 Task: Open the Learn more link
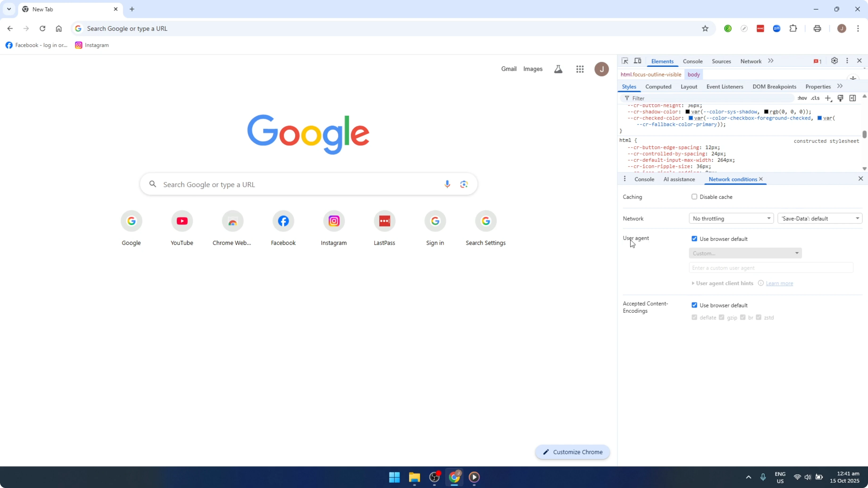[x=779, y=283]
